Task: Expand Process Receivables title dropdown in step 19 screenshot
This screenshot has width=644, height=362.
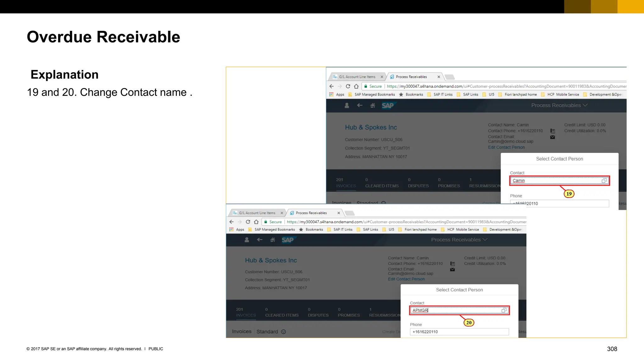Action: 585,105
